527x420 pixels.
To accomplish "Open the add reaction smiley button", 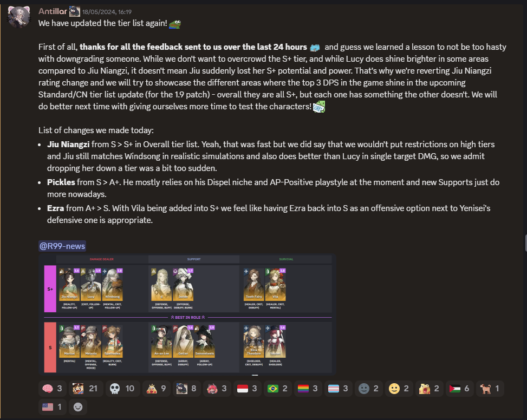I will pos(78,407).
